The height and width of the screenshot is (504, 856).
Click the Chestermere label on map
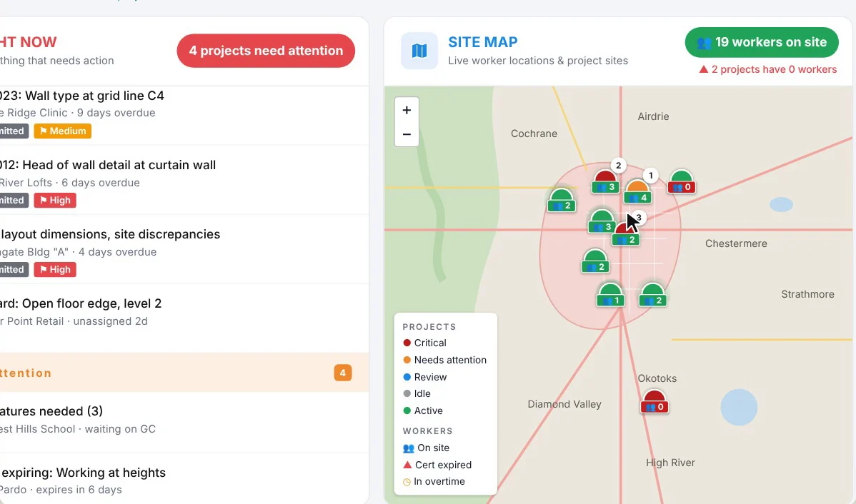coord(736,244)
